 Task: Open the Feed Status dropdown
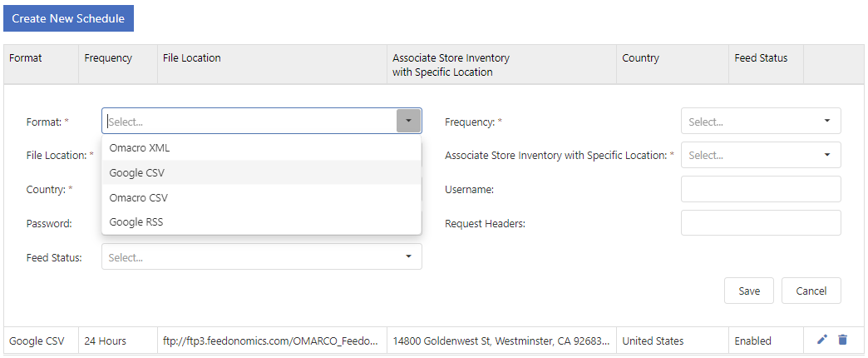pyautogui.click(x=261, y=257)
